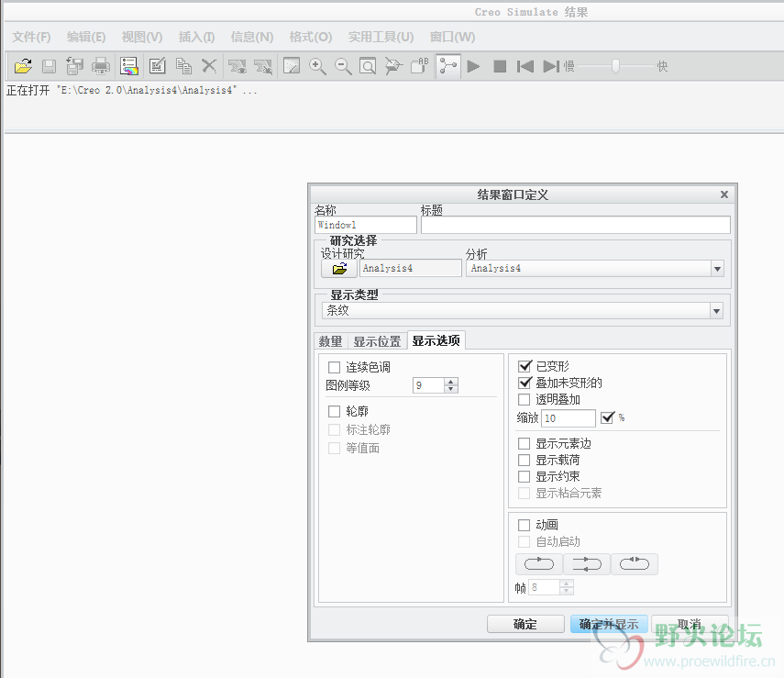The height and width of the screenshot is (678, 784).
Task: Click the animation speed slider handle
Action: pyautogui.click(x=616, y=66)
